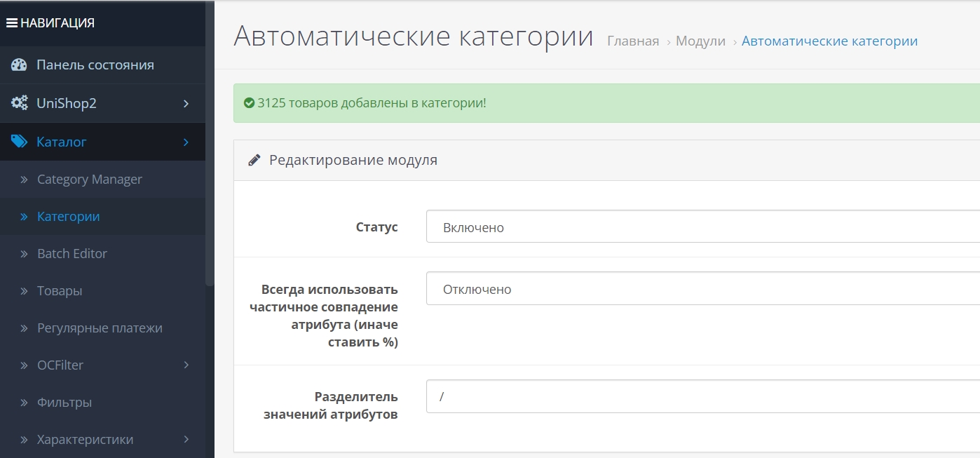The image size is (980, 458).
Task: Go to Главная breadcrumb link
Action: 632,41
